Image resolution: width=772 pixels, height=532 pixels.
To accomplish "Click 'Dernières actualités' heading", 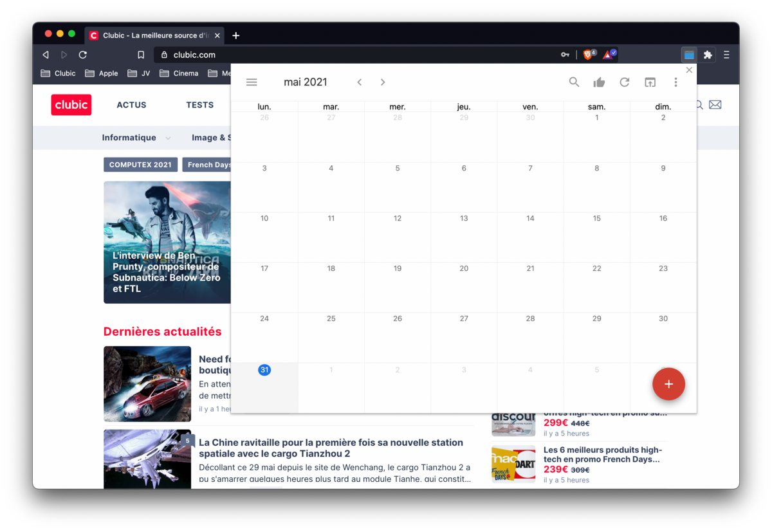I will point(162,332).
